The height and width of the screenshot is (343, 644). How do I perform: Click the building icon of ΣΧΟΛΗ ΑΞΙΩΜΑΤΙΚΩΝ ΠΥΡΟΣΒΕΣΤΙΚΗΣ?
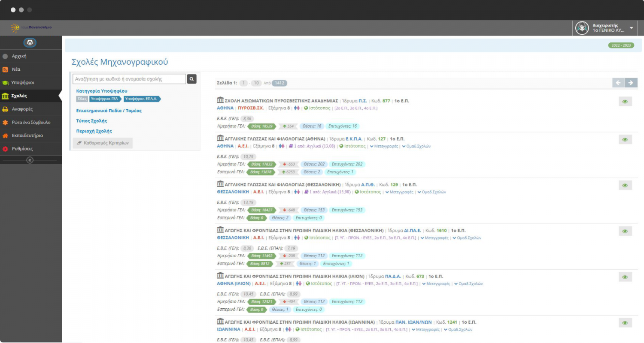[220, 100]
